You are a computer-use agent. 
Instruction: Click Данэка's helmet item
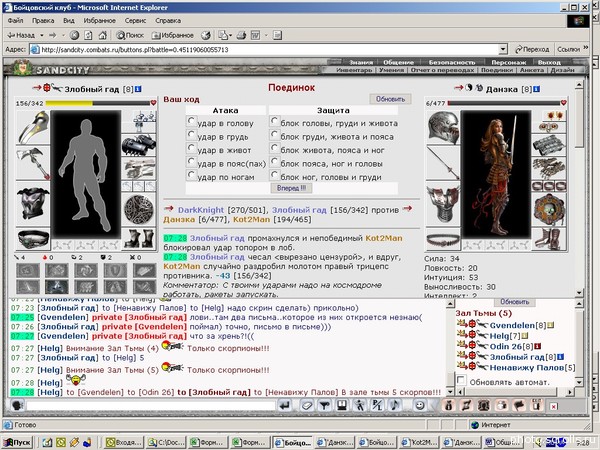(443, 127)
